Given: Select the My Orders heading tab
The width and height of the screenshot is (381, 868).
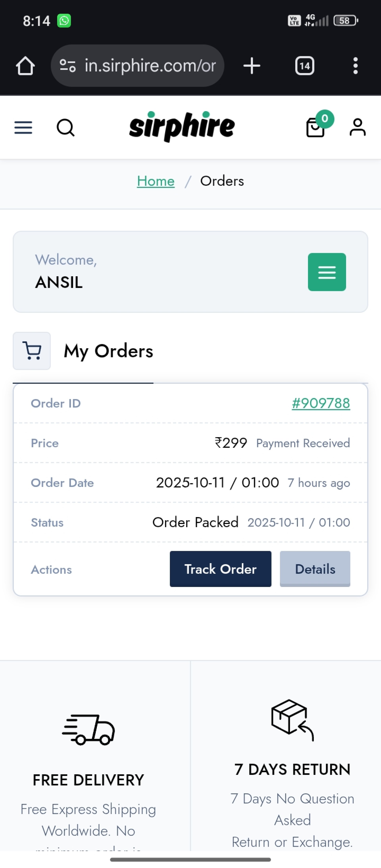Looking at the screenshot, I should point(109,351).
